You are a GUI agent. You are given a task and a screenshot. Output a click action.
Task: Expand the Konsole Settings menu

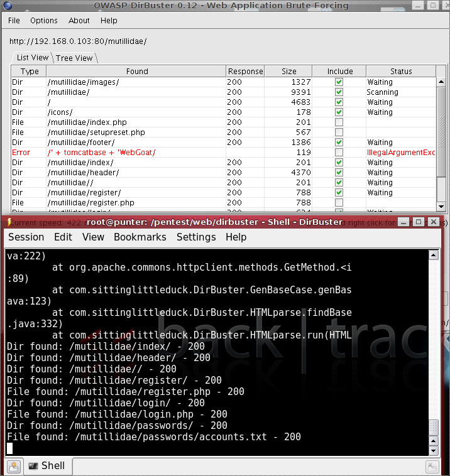[196, 237]
